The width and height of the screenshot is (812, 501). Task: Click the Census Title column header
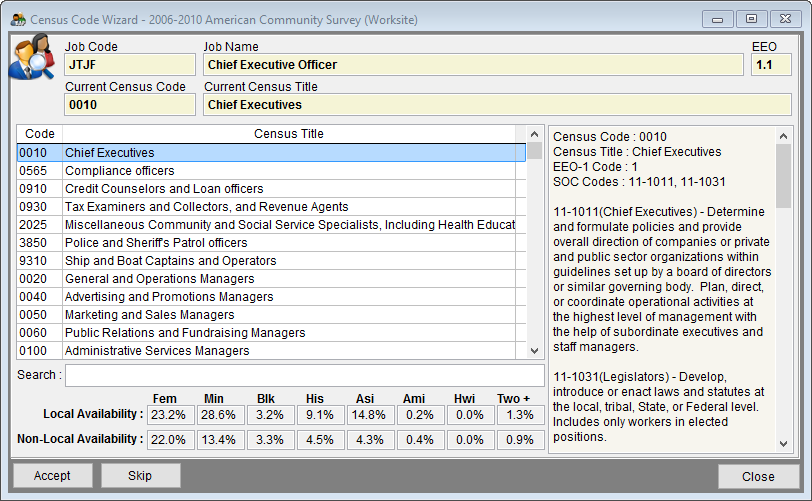click(288, 134)
